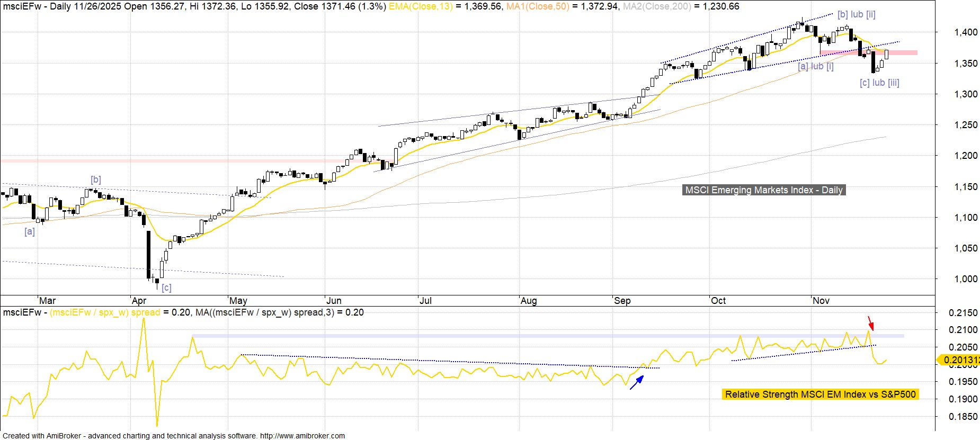The width and height of the screenshot is (980, 440).
Task: Click 'Relative Strength MSCI EM Index vs S&P500' label
Action: click(x=819, y=394)
